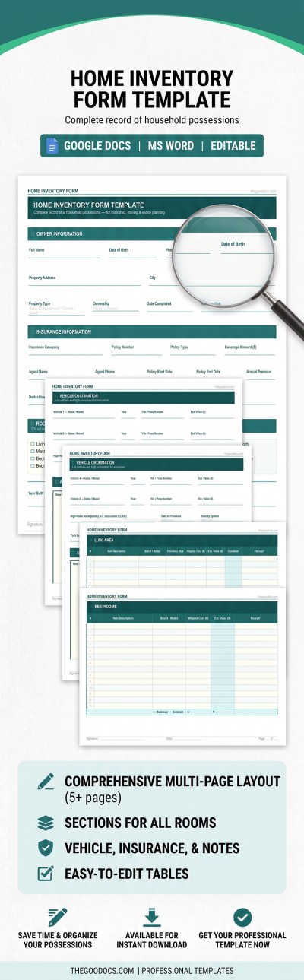Click the Policy Type label
The width and height of the screenshot is (304, 980).
179,347
